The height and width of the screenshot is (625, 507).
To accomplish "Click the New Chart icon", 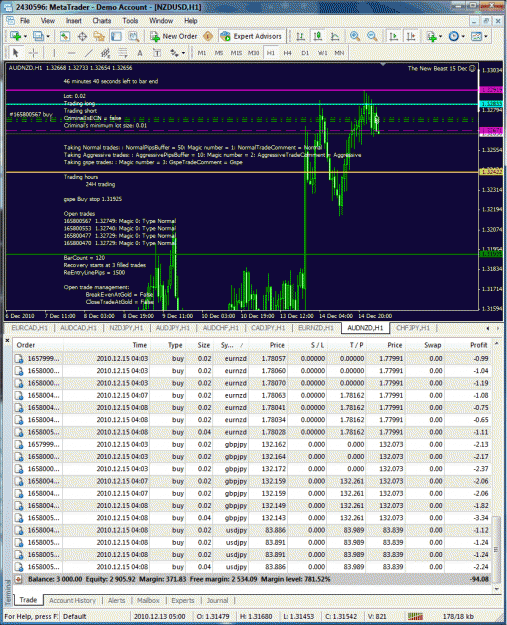I will click(x=16, y=36).
